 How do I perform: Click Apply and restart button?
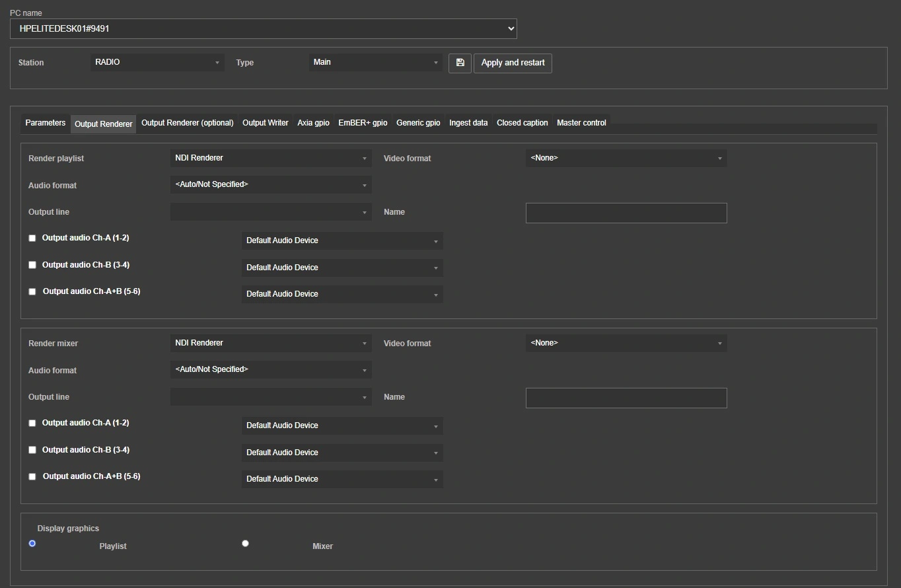513,63
